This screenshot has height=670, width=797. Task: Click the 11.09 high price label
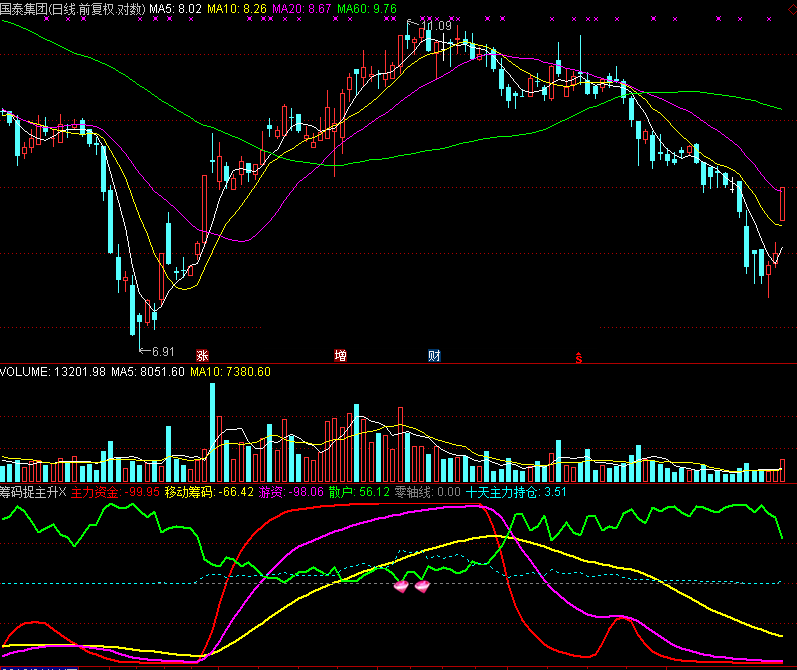tap(436, 25)
